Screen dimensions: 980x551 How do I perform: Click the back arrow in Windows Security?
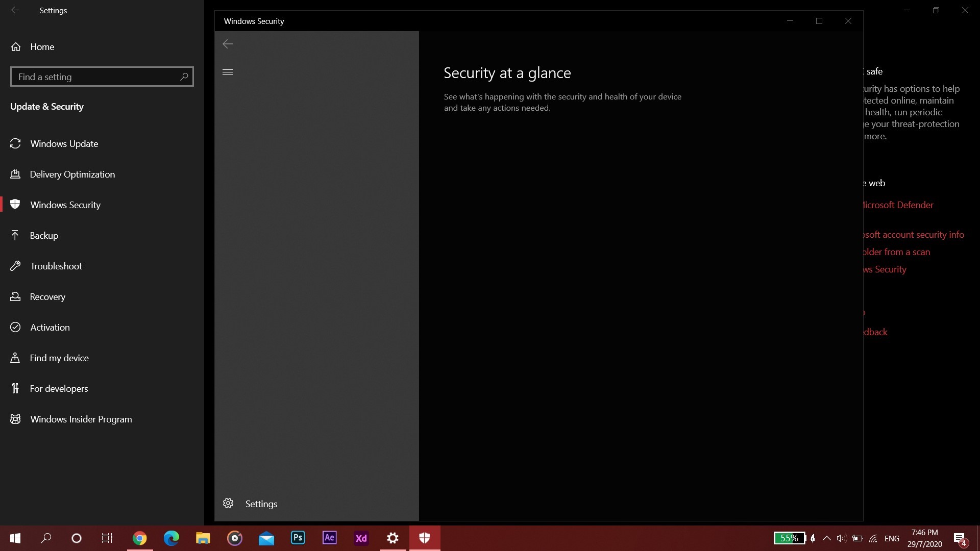click(x=228, y=44)
